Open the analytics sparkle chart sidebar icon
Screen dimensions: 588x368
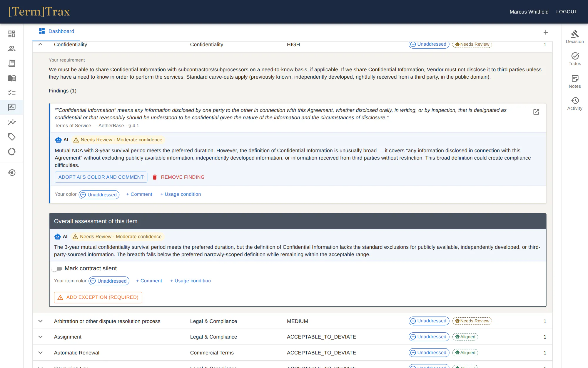point(12,122)
